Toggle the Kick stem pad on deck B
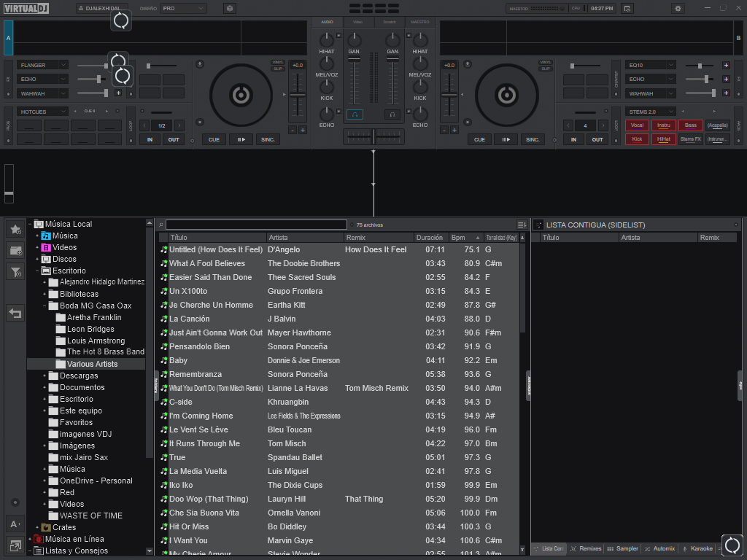 tap(637, 139)
